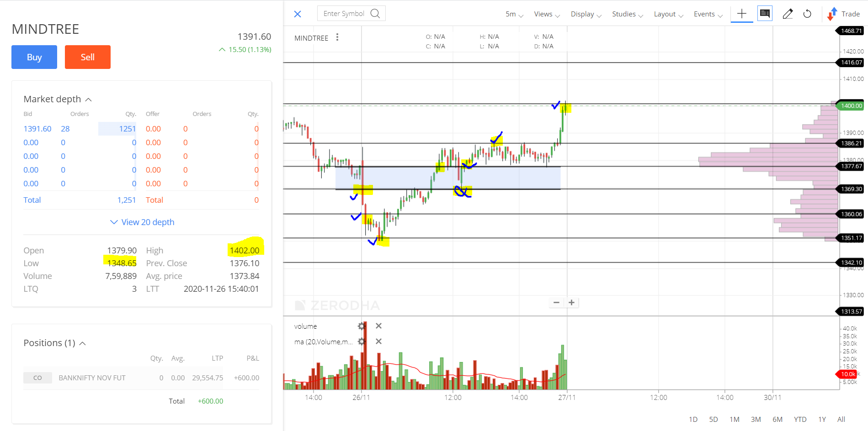Click the blue Buy button
868x431 pixels.
pos(34,57)
